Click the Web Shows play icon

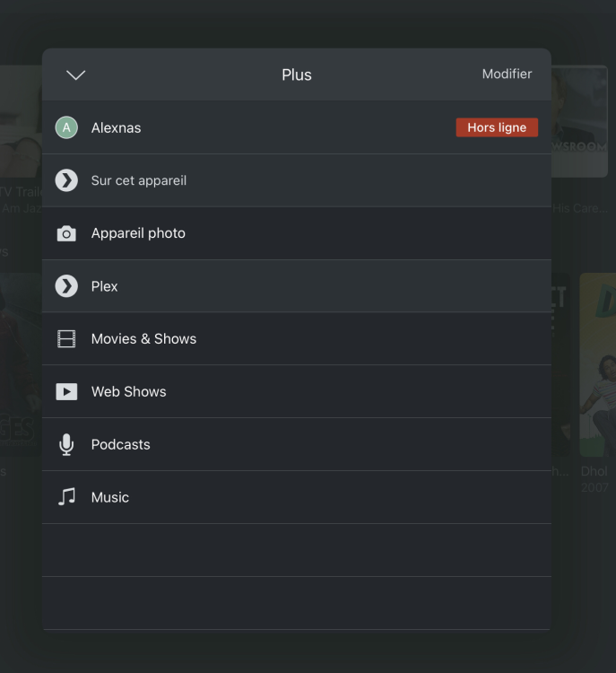pos(66,392)
